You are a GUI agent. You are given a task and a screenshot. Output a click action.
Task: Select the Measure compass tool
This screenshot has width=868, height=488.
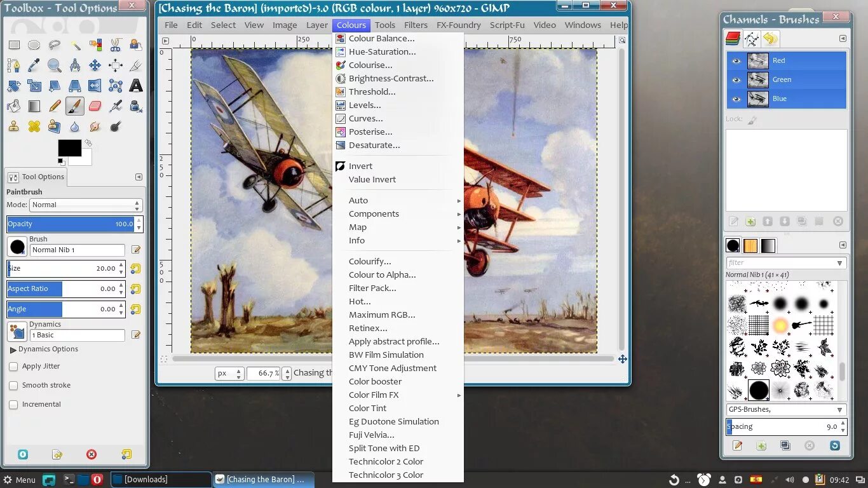pyautogui.click(x=75, y=65)
